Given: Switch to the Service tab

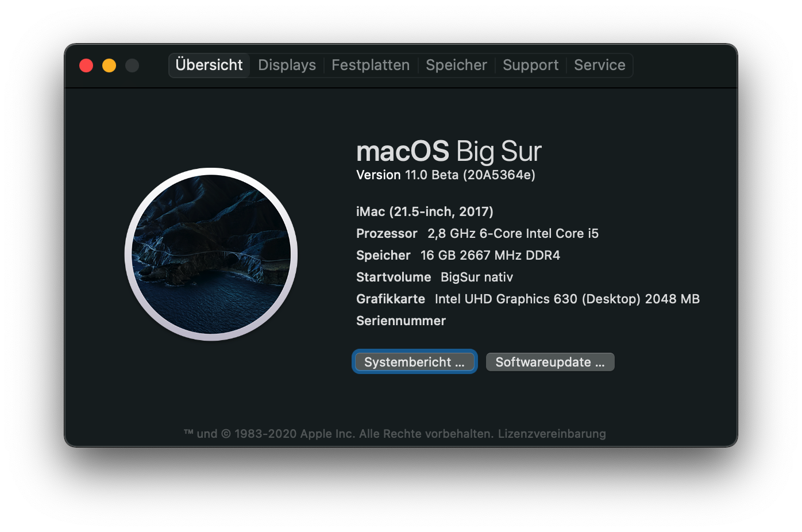Looking at the screenshot, I should tap(599, 65).
